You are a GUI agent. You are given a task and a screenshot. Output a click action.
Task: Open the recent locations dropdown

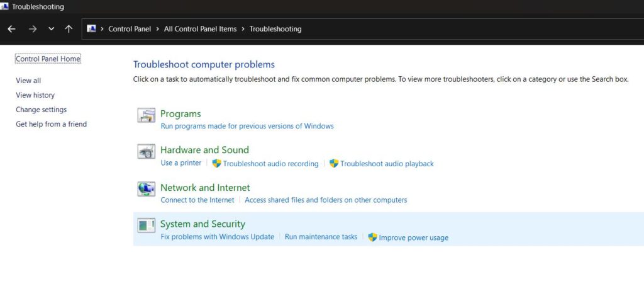tap(52, 29)
